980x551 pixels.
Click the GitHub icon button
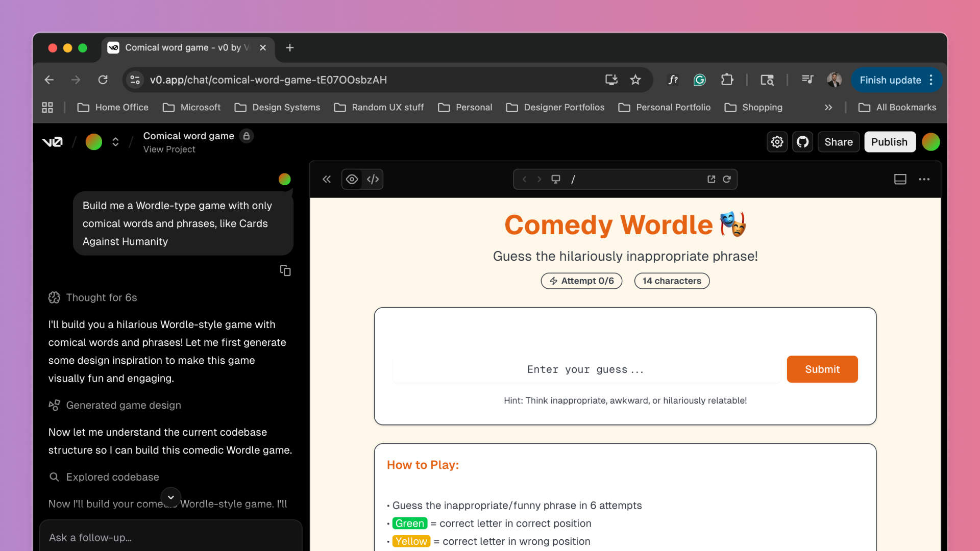coord(802,142)
